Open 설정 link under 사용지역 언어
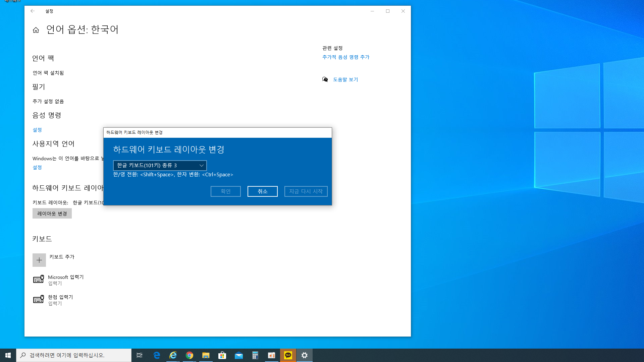The height and width of the screenshot is (362, 644). click(37, 167)
